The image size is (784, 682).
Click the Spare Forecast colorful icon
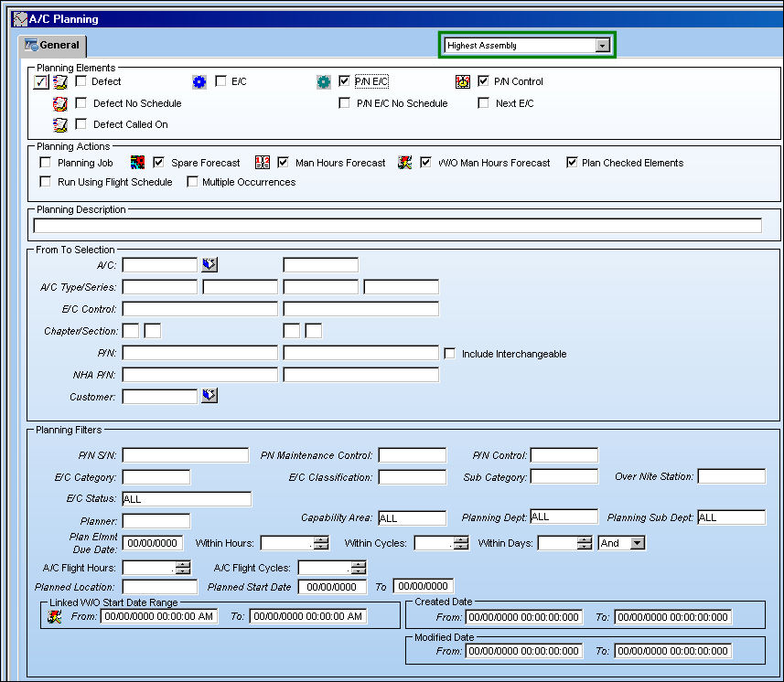137,163
